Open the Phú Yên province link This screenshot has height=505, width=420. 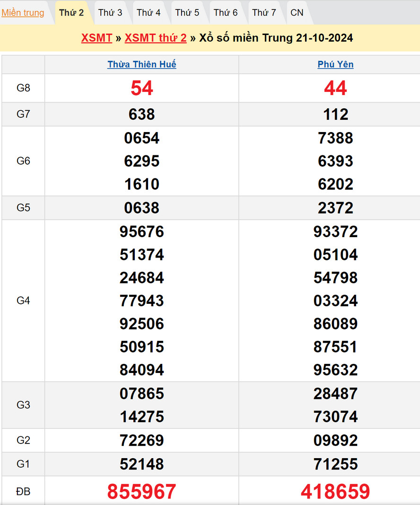click(335, 64)
